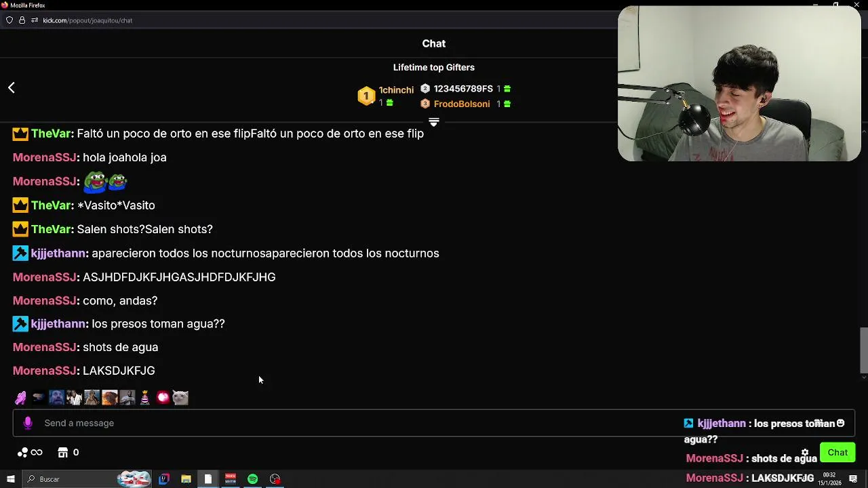Viewport: 868px width, 488px height.
Task: Open TheVar's profile from Salen shots message
Action: (x=51, y=229)
